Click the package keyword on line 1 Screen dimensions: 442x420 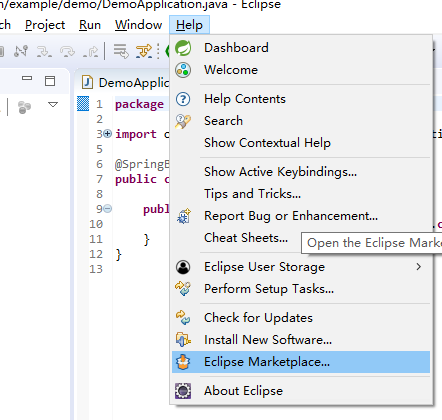coord(139,105)
